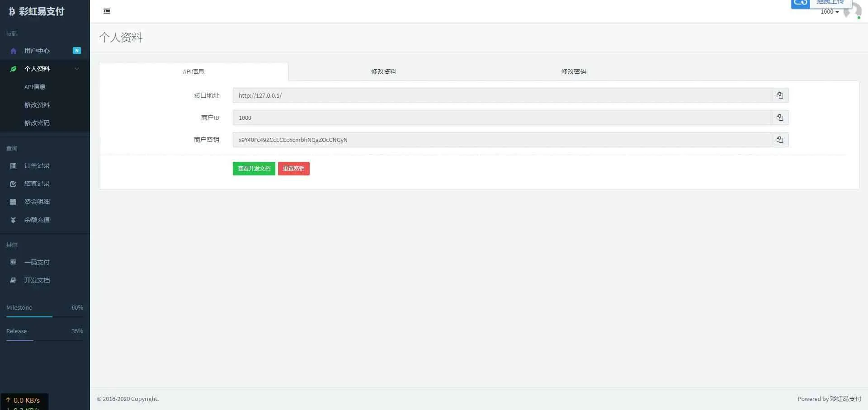The width and height of the screenshot is (868, 410).
Task: Copy the 接口地址 URL with copy icon
Action: click(x=779, y=95)
